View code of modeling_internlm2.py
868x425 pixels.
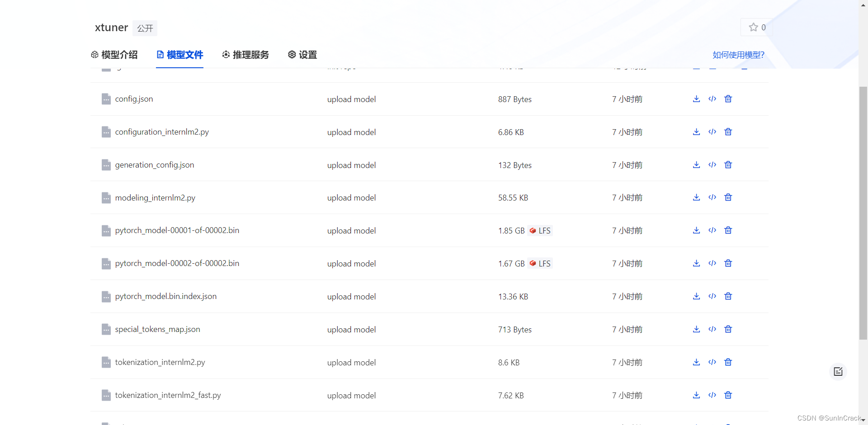point(712,197)
